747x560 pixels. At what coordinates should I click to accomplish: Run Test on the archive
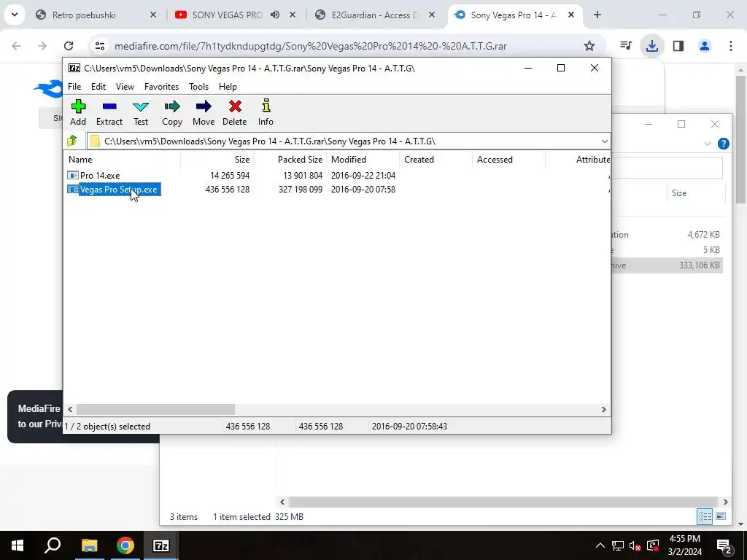[141, 112]
